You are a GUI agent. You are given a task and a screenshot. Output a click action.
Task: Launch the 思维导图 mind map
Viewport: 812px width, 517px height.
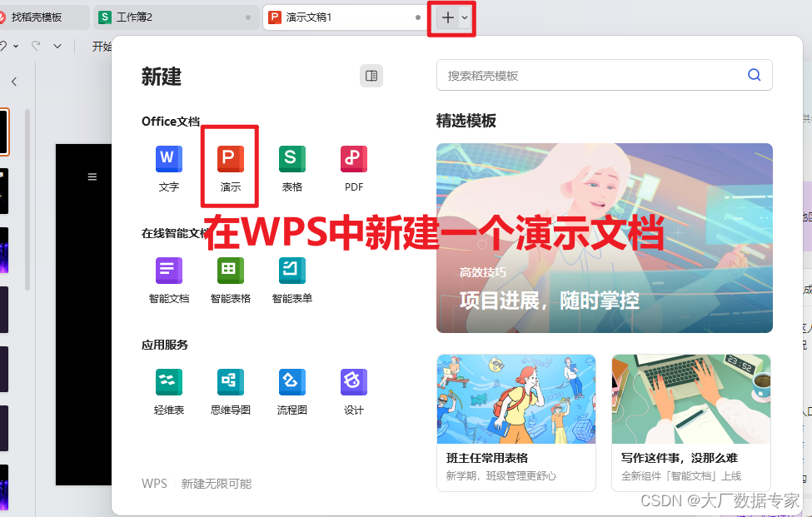pos(231,392)
